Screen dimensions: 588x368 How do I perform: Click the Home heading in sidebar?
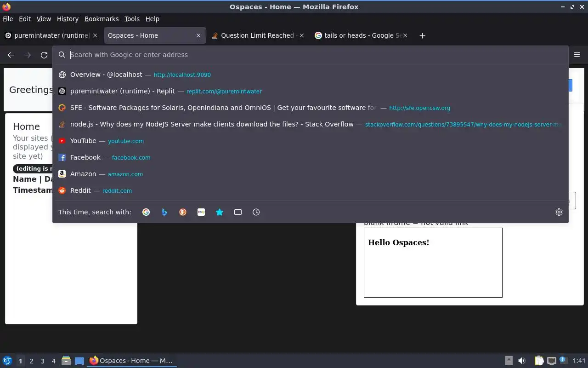click(x=26, y=126)
